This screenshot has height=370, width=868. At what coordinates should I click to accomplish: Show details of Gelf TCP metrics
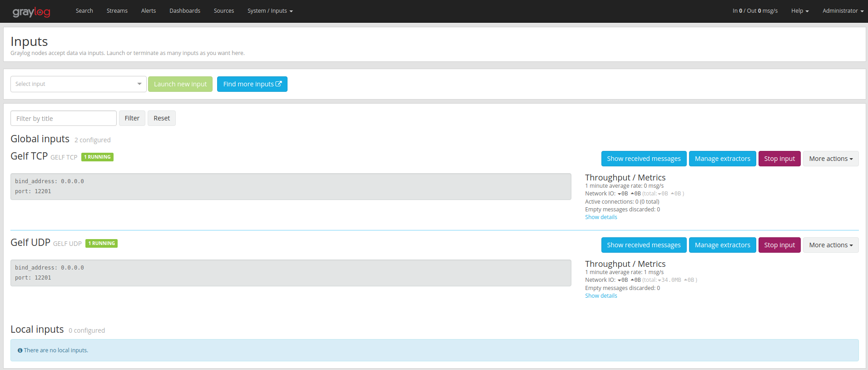click(601, 217)
